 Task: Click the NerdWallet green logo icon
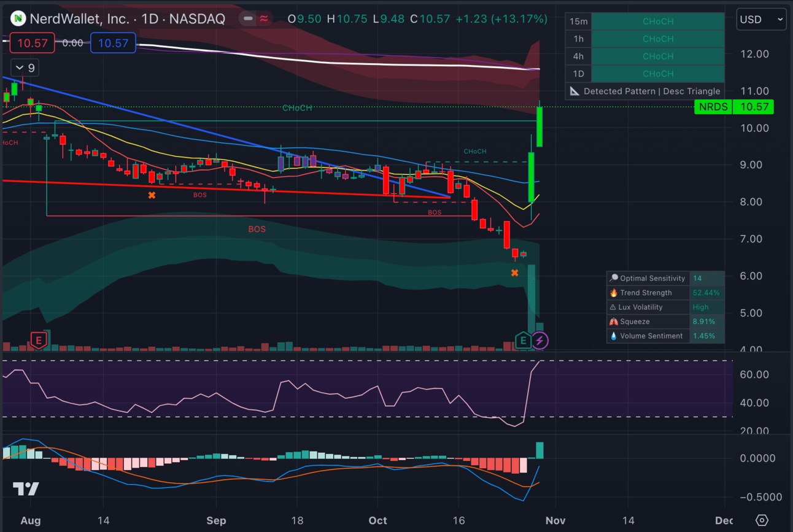pyautogui.click(x=19, y=19)
